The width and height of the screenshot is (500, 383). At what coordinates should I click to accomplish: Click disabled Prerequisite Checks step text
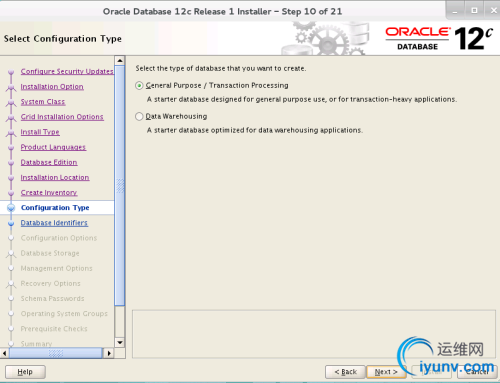[54, 329]
